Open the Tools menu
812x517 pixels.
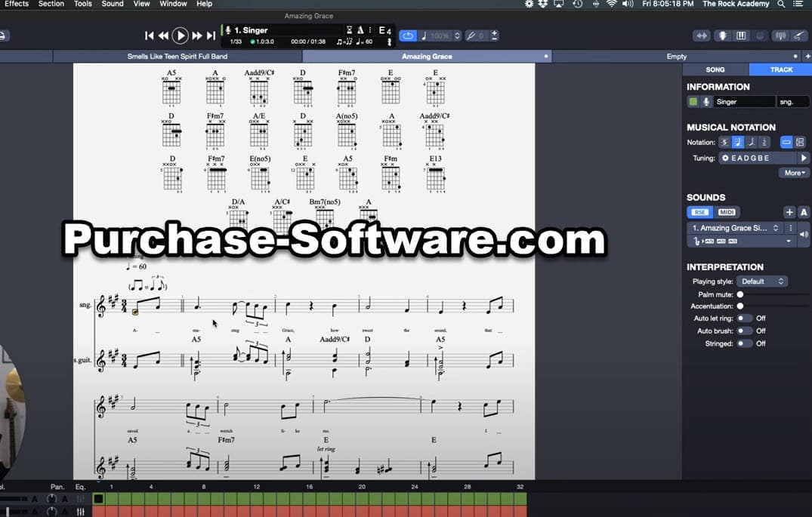[x=82, y=4]
